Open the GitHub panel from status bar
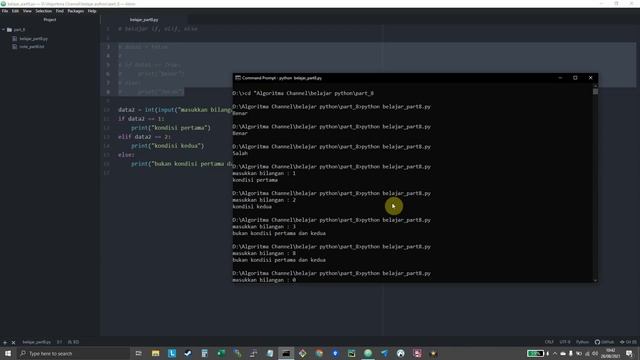640x360 pixels. point(604,342)
